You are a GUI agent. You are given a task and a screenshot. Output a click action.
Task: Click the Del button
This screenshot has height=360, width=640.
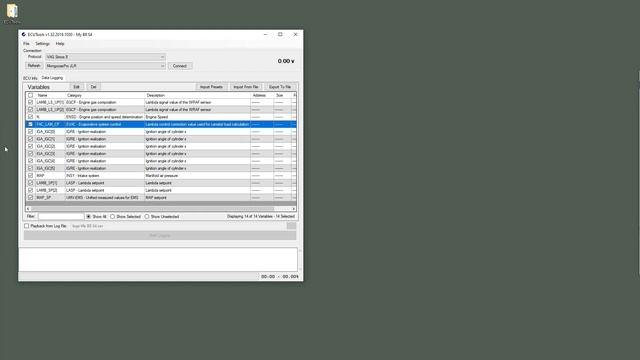93,87
